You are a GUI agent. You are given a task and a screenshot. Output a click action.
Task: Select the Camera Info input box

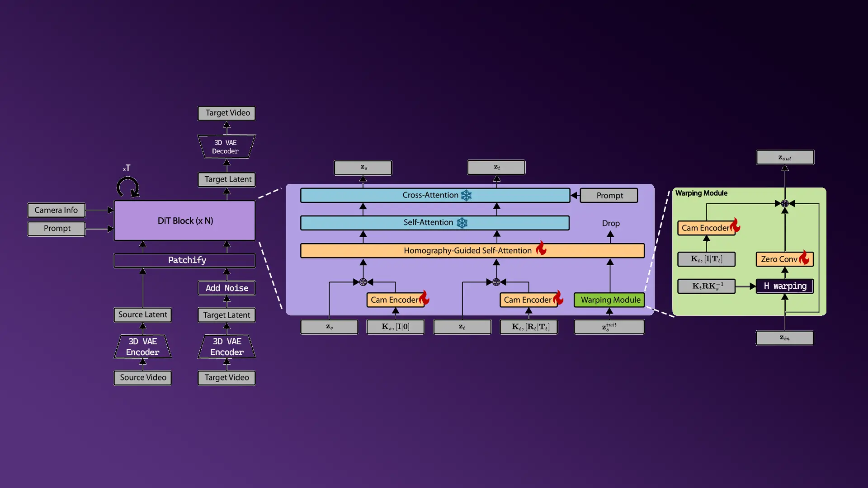pos(57,210)
